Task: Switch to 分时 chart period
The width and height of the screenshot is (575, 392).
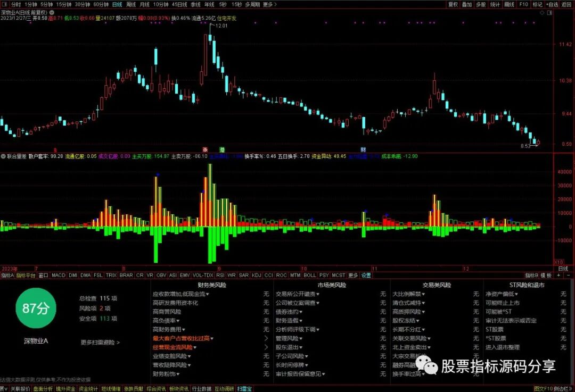Action: tap(16, 4)
